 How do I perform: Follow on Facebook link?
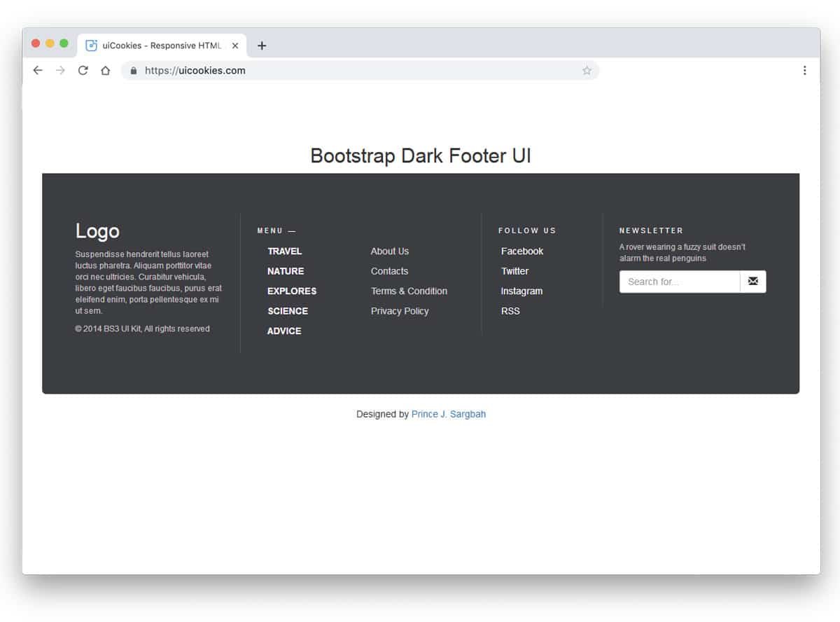[522, 251]
